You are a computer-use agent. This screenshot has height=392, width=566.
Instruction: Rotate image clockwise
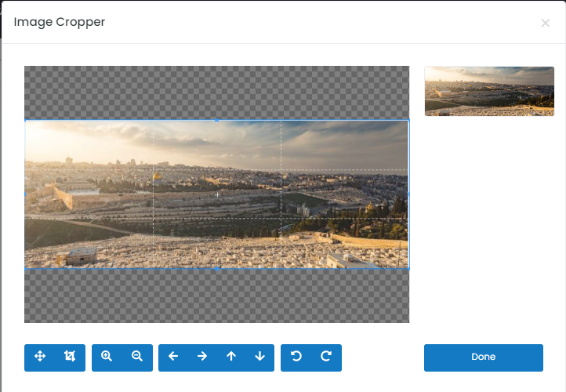(x=326, y=357)
